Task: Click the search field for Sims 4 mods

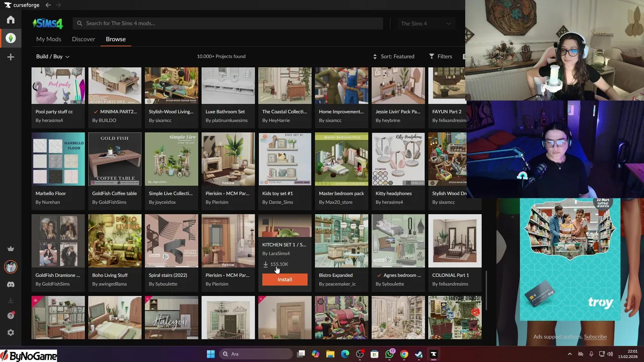Action: tap(228, 24)
